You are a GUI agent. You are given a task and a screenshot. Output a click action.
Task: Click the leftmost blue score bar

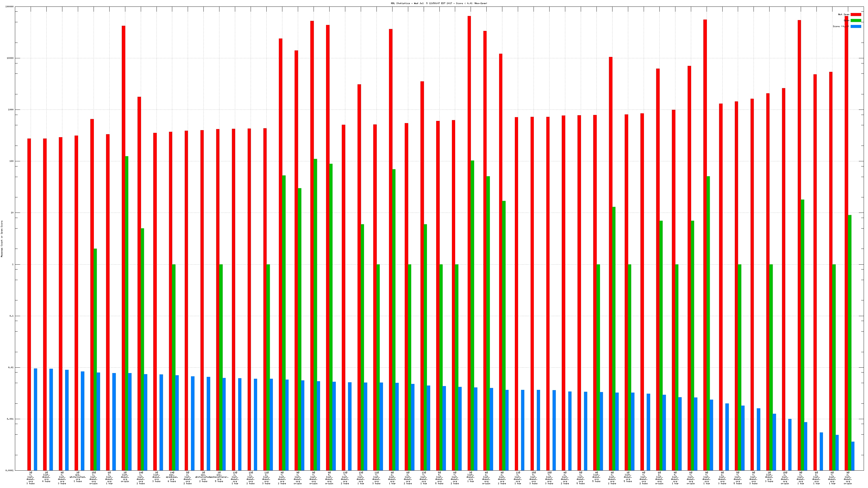36,419
